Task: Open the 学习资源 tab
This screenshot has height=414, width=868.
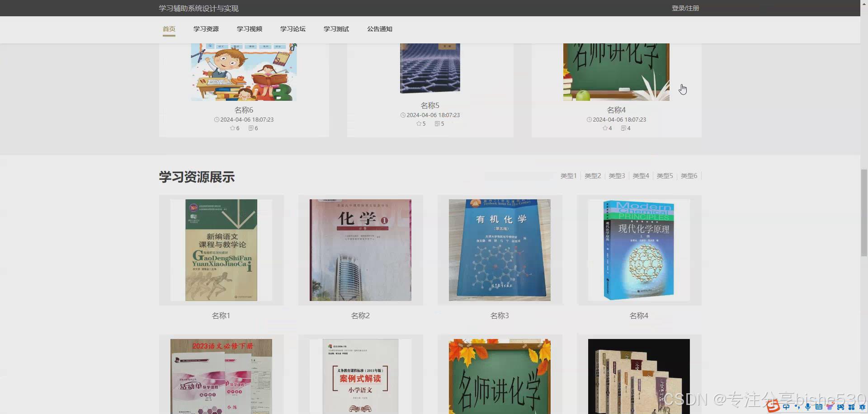Action: point(206,28)
